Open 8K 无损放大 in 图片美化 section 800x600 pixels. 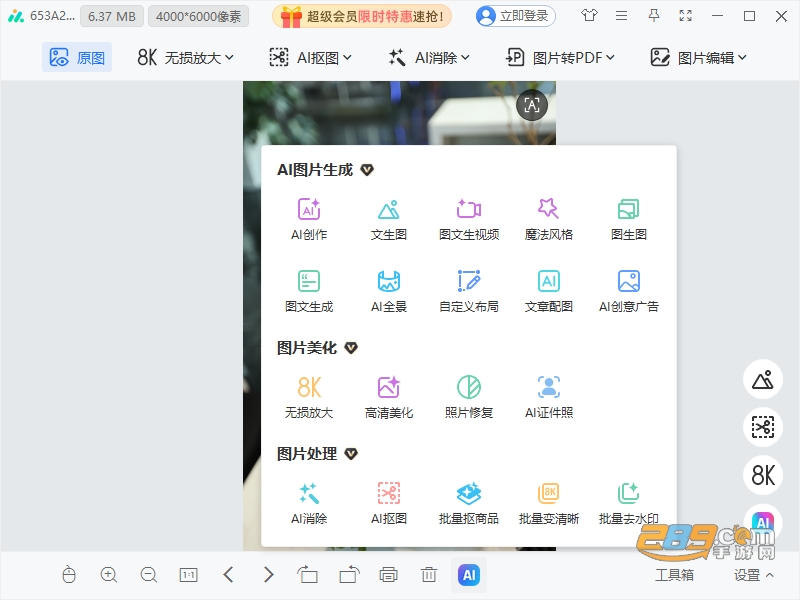pos(309,397)
